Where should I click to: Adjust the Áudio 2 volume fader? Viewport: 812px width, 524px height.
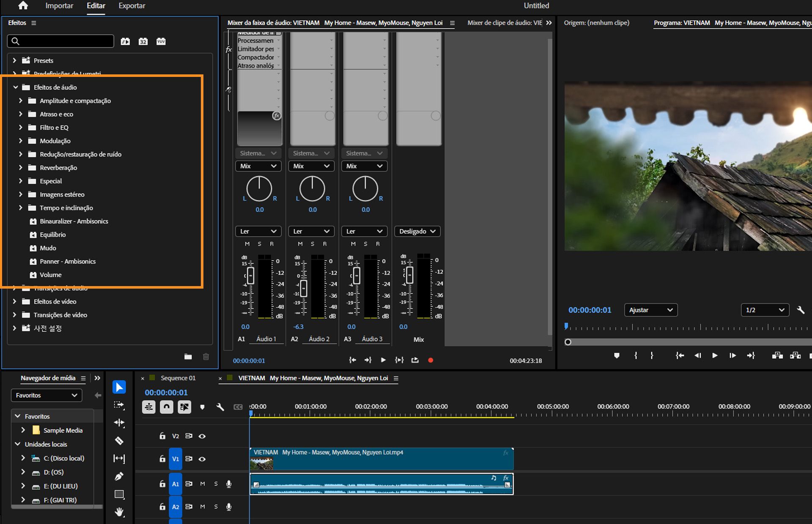point(303,289)
